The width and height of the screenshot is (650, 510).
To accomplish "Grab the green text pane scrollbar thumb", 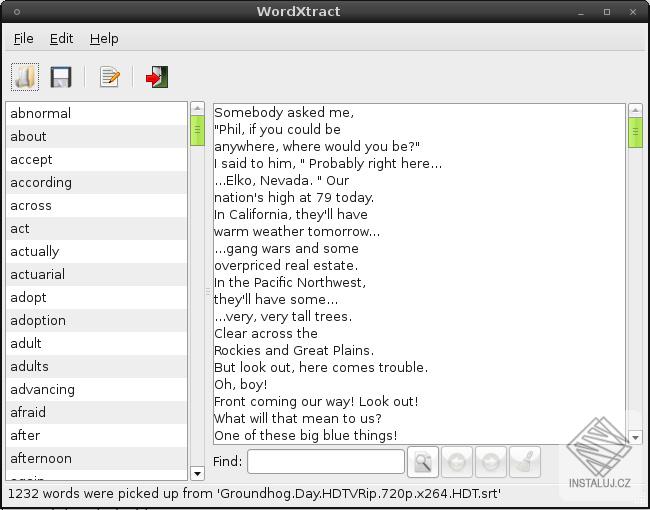I will (x=635, y=133).
